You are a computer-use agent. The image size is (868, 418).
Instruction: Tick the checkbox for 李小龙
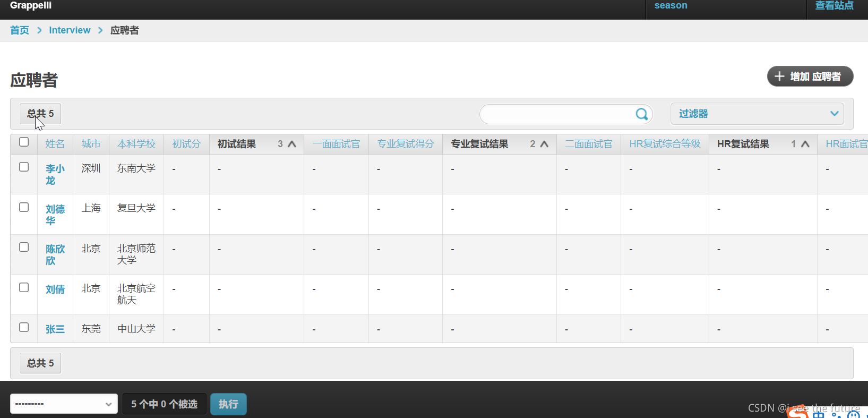24,167
